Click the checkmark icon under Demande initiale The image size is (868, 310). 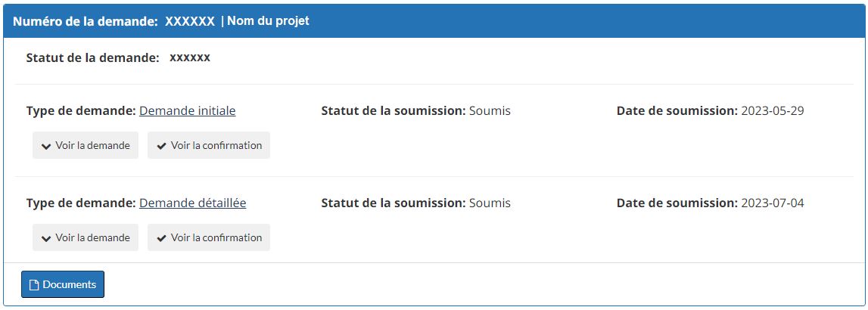click(x=161, y=146)
